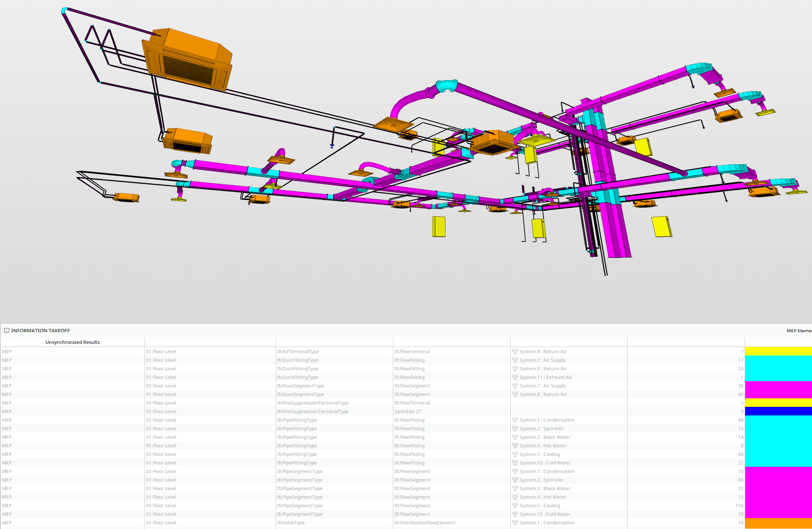Image resolution: width=812 pixels, height=529 pixels.
Task: Click the System.11 Exhaust Air system icon
Action: pyautogui.click(x=515, y=377)
